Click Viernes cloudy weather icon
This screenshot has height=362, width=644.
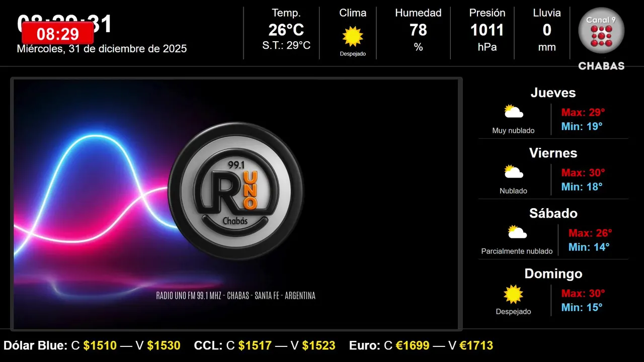[x=514, y=172]
